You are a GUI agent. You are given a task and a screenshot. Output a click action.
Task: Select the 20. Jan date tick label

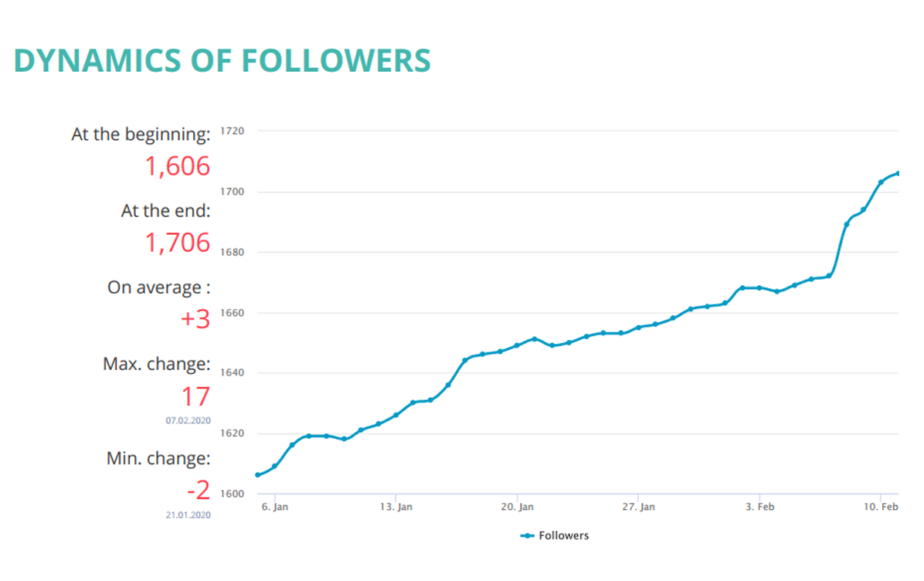coord(517,508)
